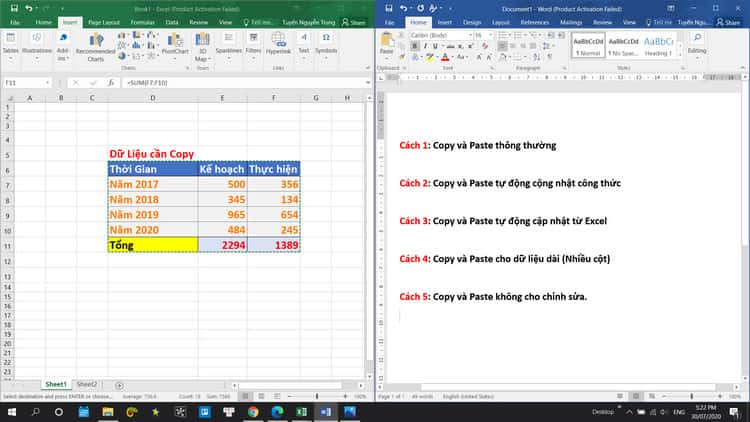Click the Clear Formatting icon in Word
Screen dimensions: 750x422
tap(485, 46)
